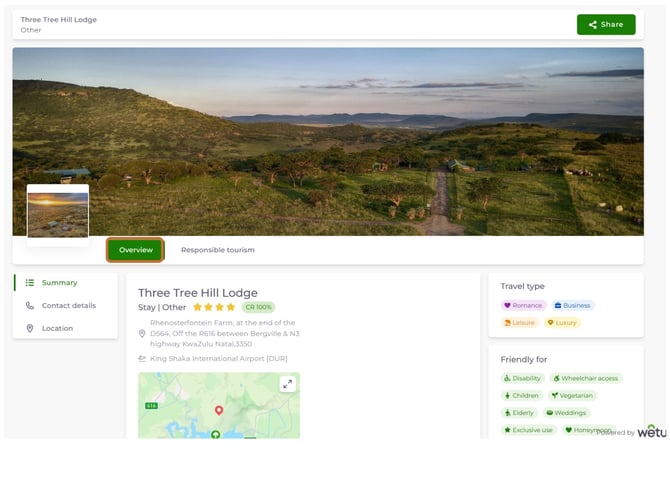Click the share icon in Share button
Viewport: 670px width, 482px height.
[x=593, y=25]
